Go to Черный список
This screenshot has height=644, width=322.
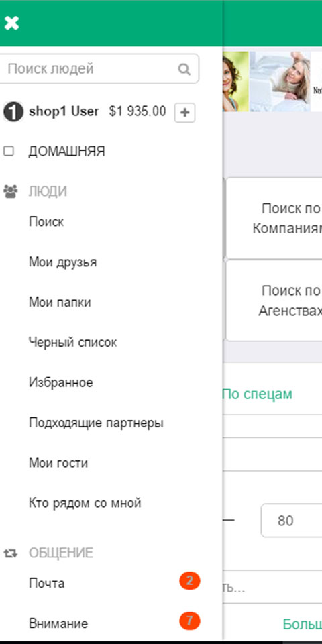[73, 342]
